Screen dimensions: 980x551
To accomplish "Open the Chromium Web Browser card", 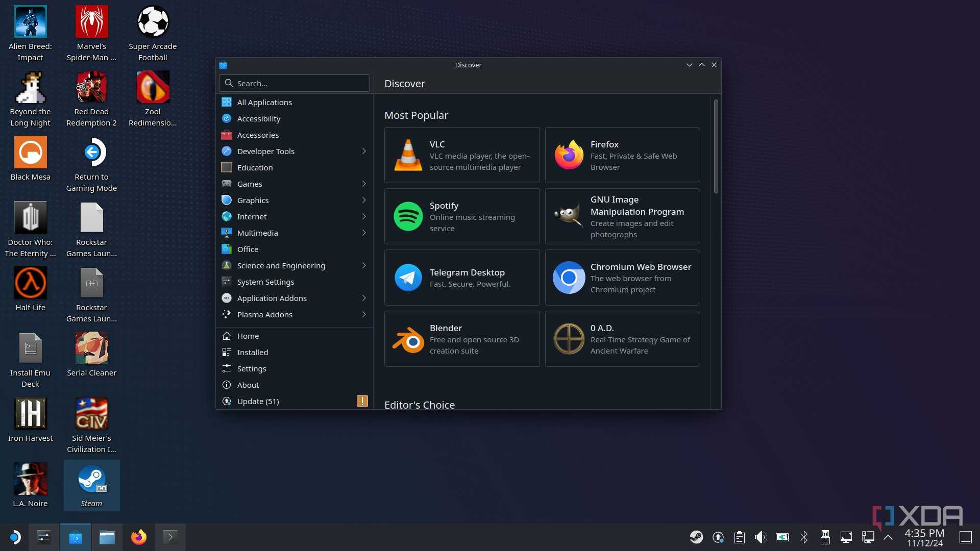I will tap(622, 278).
